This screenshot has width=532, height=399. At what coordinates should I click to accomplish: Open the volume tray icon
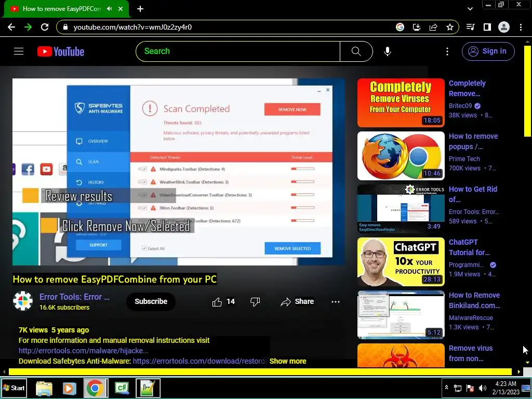(483, 388)
